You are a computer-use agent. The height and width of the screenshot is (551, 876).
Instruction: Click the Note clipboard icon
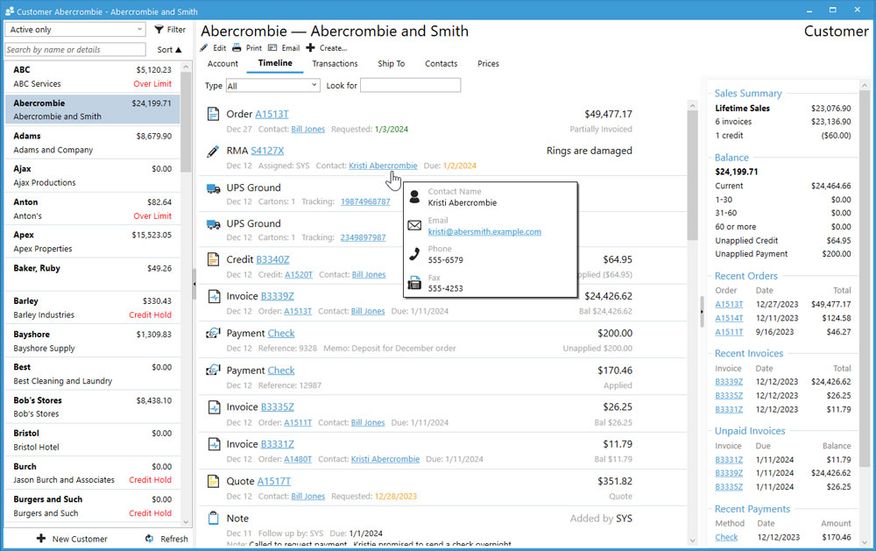coord(212,518)
